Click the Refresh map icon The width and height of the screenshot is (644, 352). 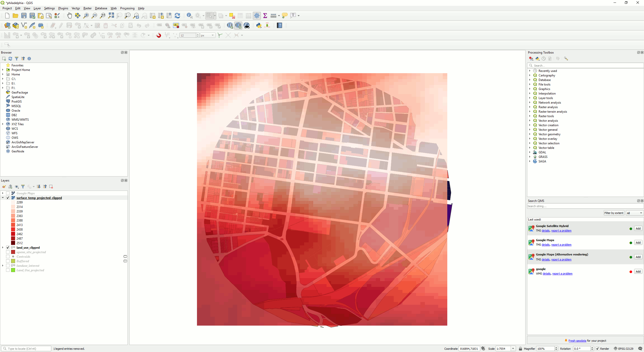[177, 16]
